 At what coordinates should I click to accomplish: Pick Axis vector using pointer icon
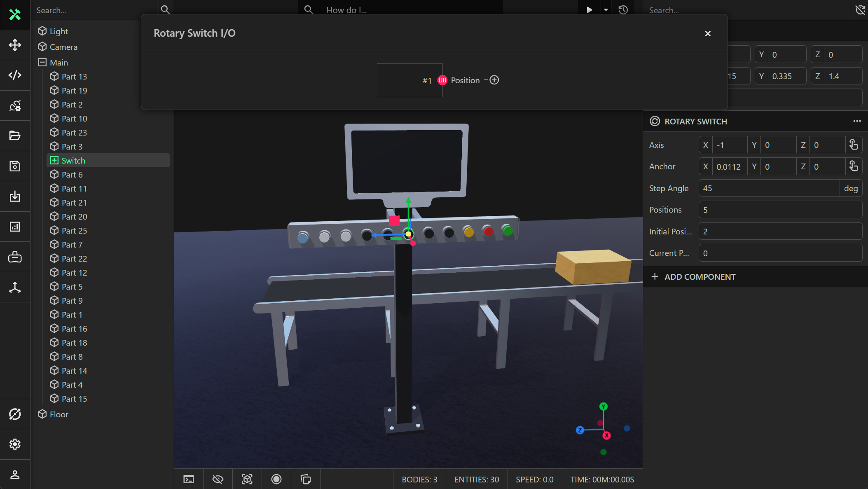(x=854, y=145)
